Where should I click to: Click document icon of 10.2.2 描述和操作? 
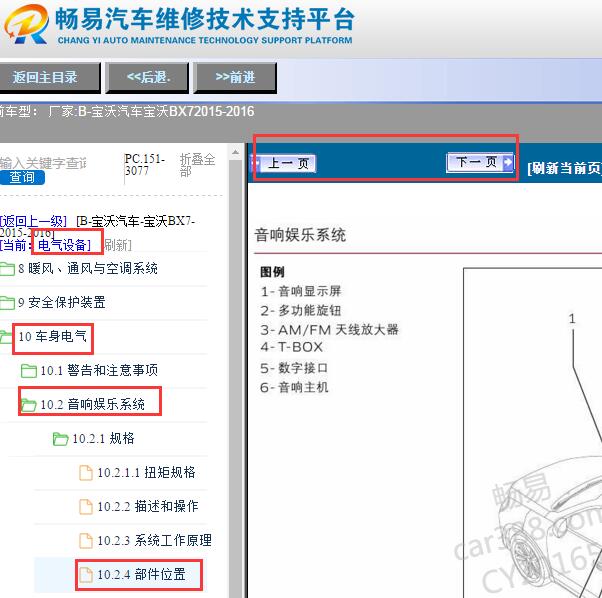click(x=86, y=506)
